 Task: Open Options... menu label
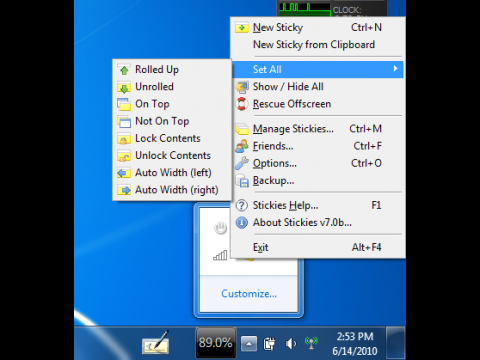click(x=275, y=163)
